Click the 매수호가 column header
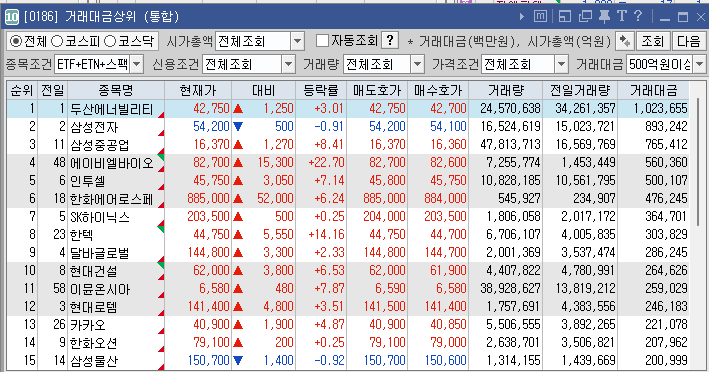The height and width of the screenshot is (372, 709). pos(438,90)
